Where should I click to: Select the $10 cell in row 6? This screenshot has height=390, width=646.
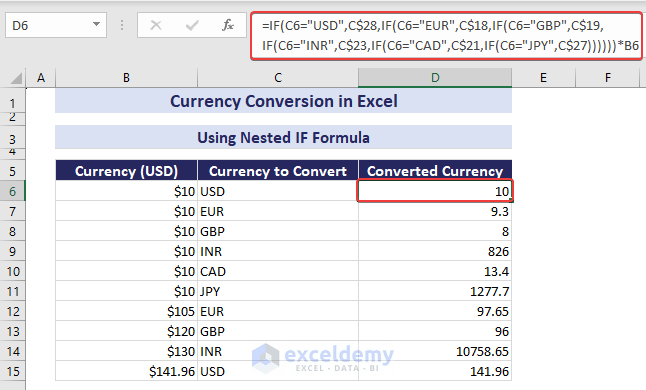126,191
